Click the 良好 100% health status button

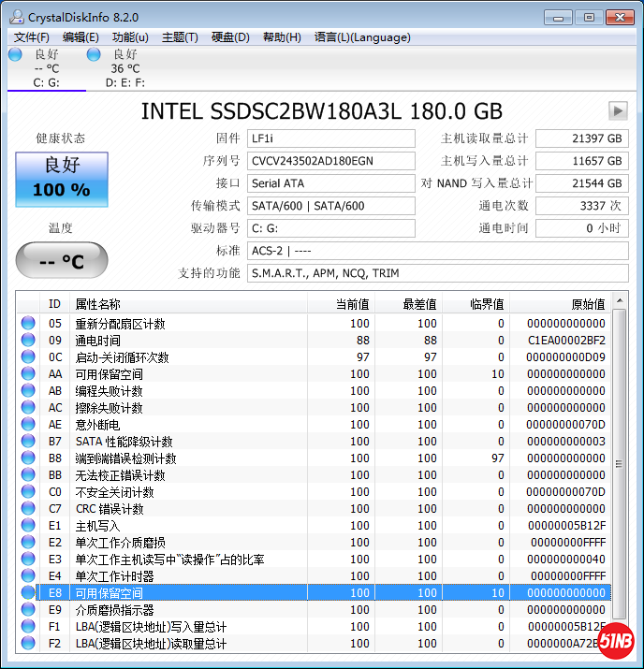(62, 179)
